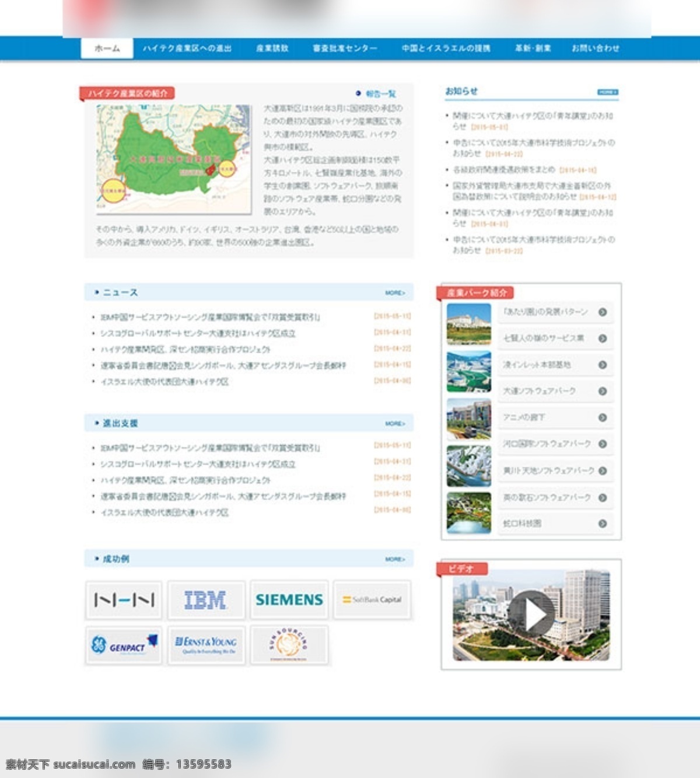The image size is (700, 778).
Task: Click the green district map image
Action: pyautogui.click(x=174, y=159)
